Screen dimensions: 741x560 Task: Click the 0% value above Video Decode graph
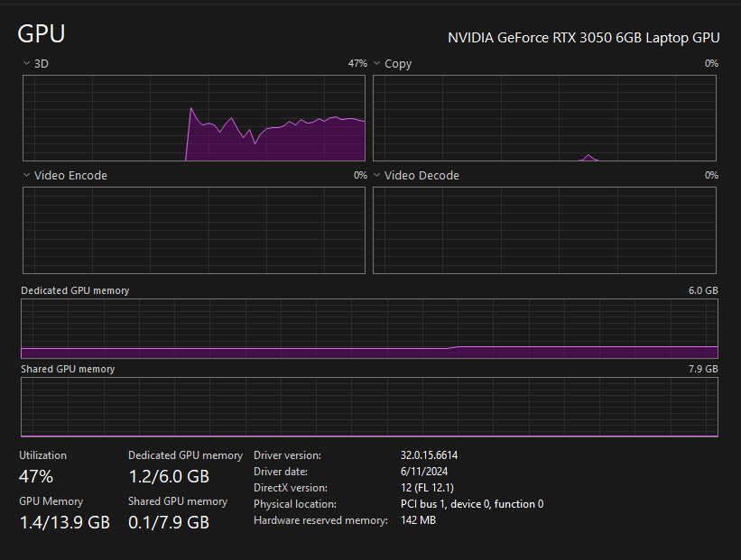tap(711, 175)
